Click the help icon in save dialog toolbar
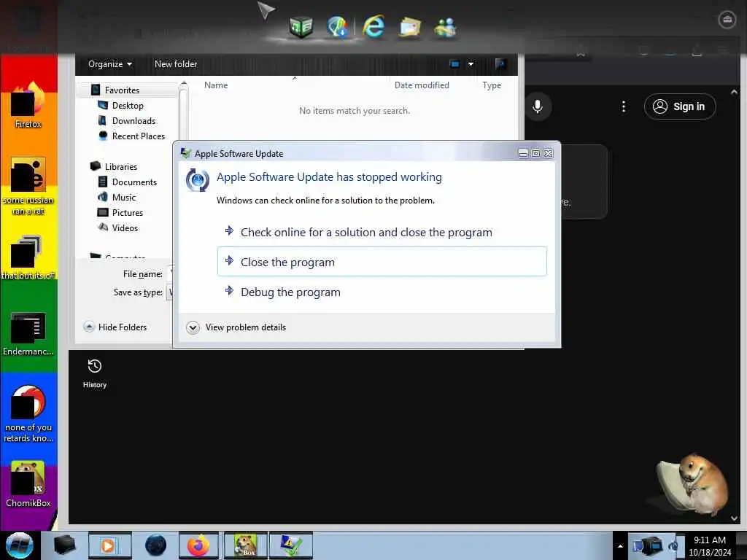Image resolution: width=747 pixels, height=560 pixels. (x=500, y=64)
